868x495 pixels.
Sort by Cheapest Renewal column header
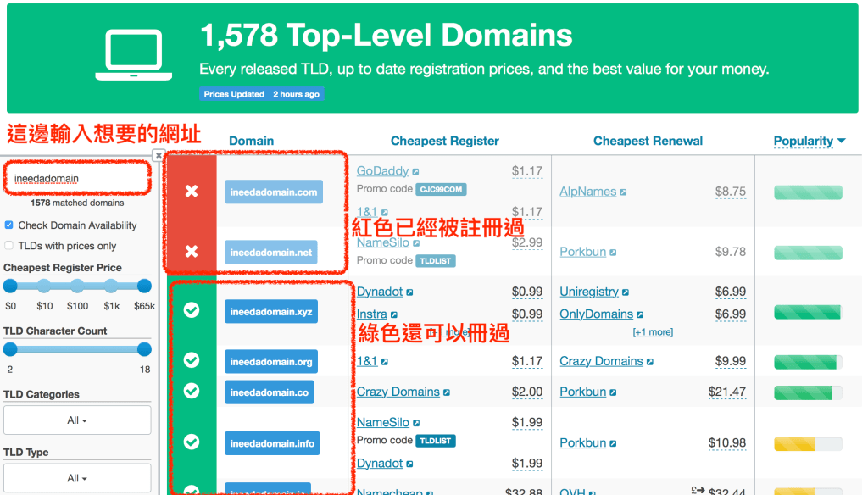(648, 142)
